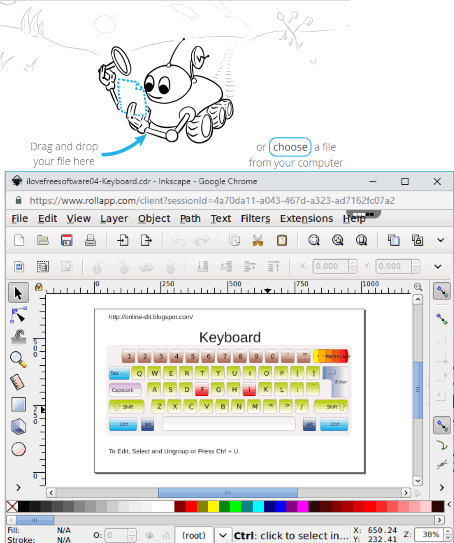Toggle snap to path intersections
This screenshot has height=543, width=454.
442,465
